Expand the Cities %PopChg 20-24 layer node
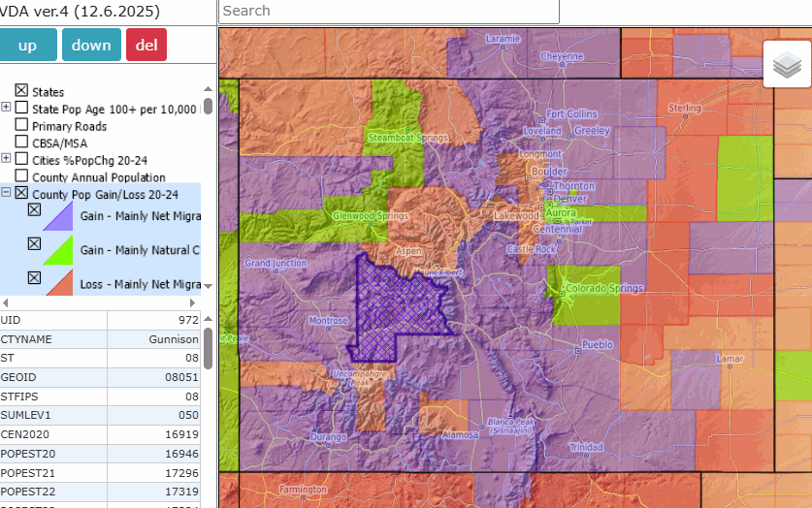The image size is (812, 508). point(7,159)
